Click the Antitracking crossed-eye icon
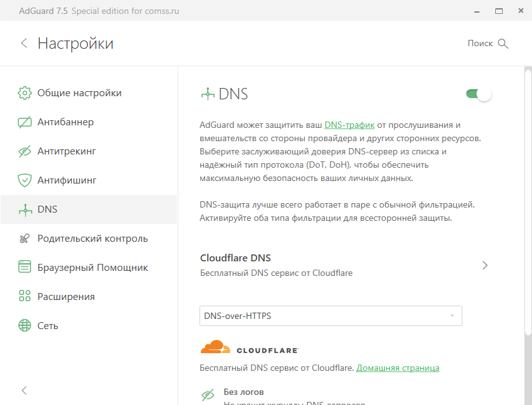This screenshot has height=405, width=532. coord(25,151)
